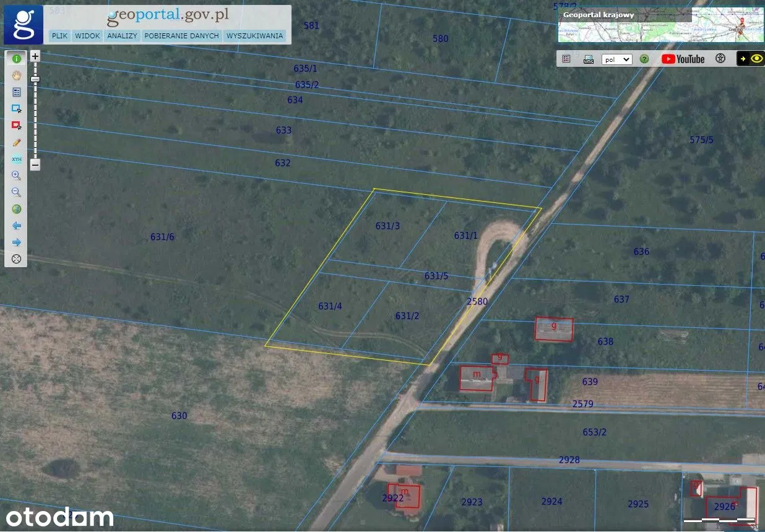
Task: Toggle high-contrast mode with yellow eye
Action: (x=756, y=59)
